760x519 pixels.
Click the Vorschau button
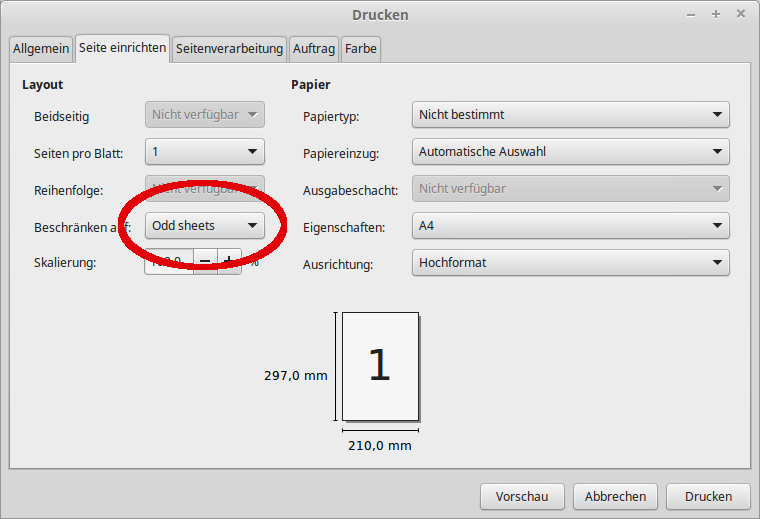click(522, 496)
